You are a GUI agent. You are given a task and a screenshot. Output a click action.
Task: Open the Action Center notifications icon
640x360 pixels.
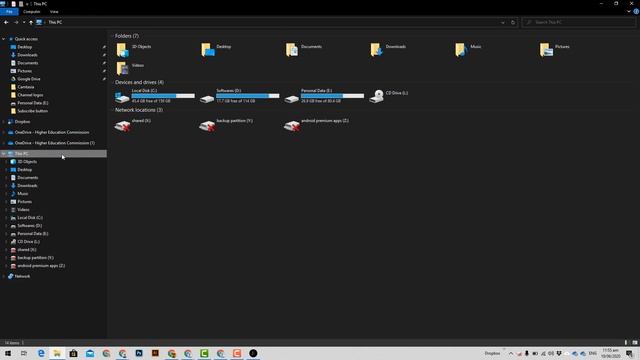[x=629, y=353]
